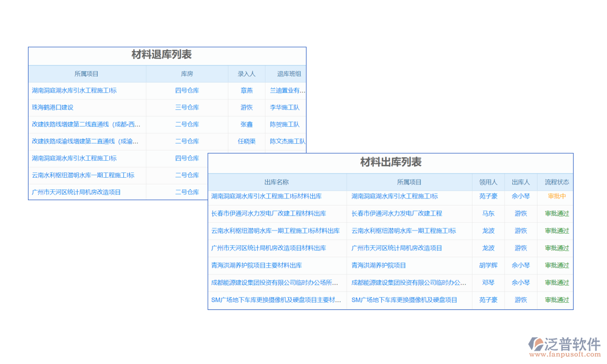Click 退库班组 李华施工队
The width and height of the screenshot is (607, 364).
(285, 107)
